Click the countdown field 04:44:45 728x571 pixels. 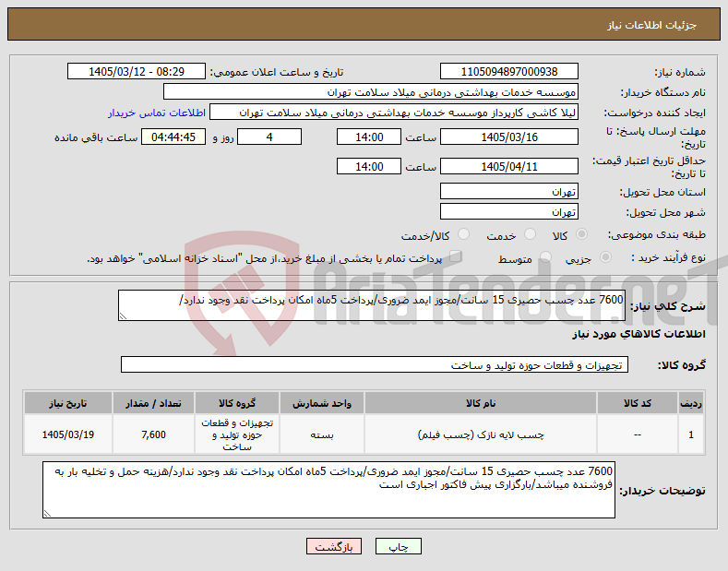click(173, 137)
